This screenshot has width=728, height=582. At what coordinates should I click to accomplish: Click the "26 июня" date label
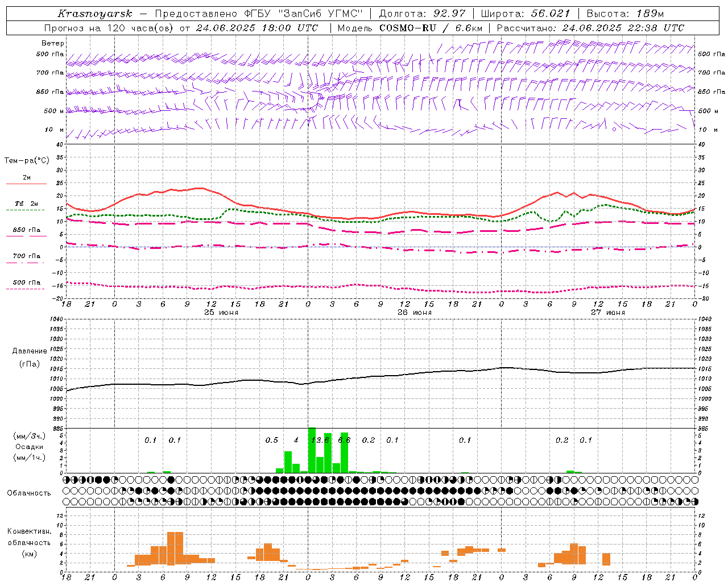pyautogui.click(x=415, y=313)
